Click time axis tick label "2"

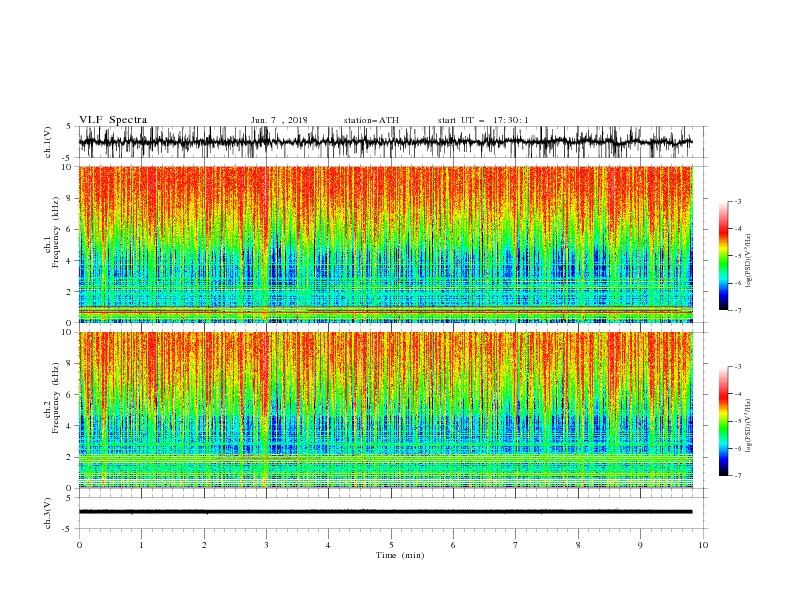coord(204,545)
